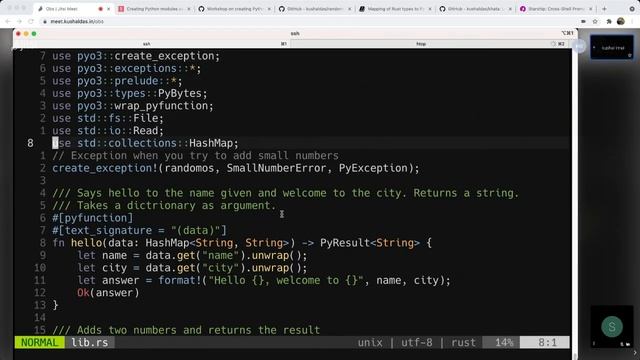This screenshot has height=360, width=640.
Task: Click the camera indicator in address bar
Action: pyautogui.click(x=584, y=21)
